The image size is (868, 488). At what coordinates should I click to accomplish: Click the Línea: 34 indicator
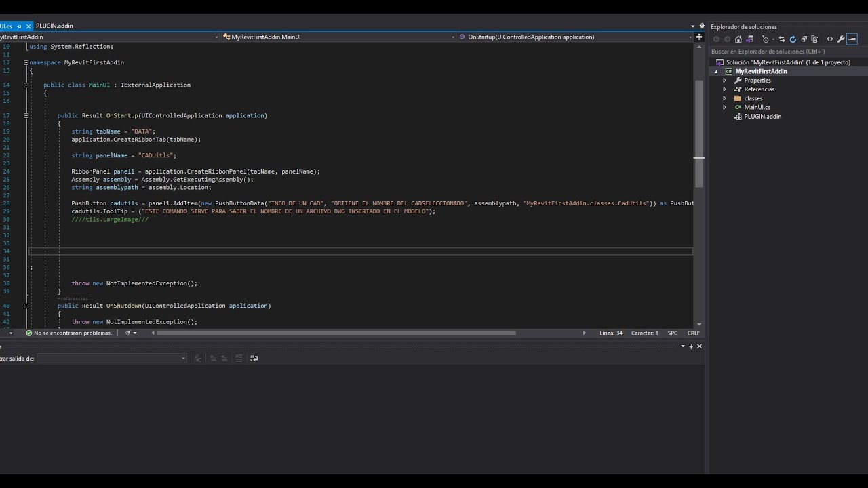tap(611, 333)
